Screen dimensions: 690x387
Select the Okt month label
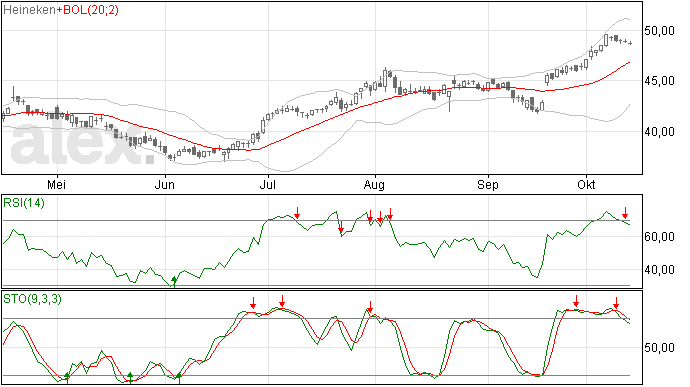[586, 184]
